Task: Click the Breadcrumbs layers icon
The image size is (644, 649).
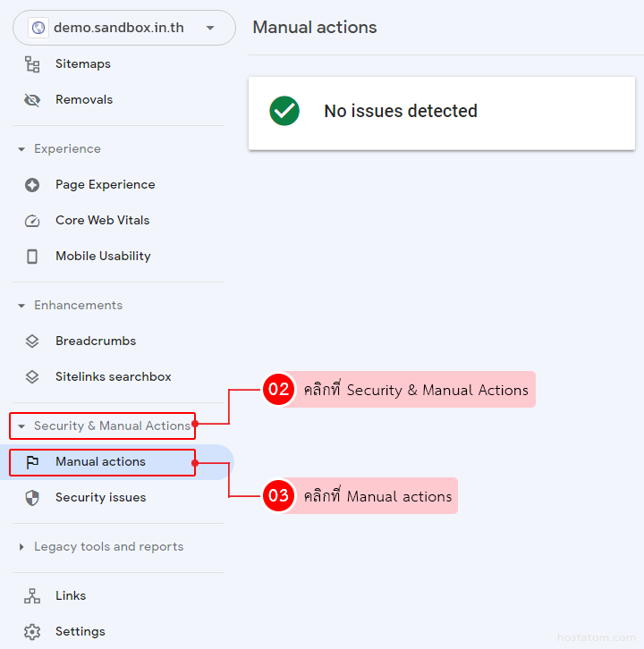Action: point(32,341)
